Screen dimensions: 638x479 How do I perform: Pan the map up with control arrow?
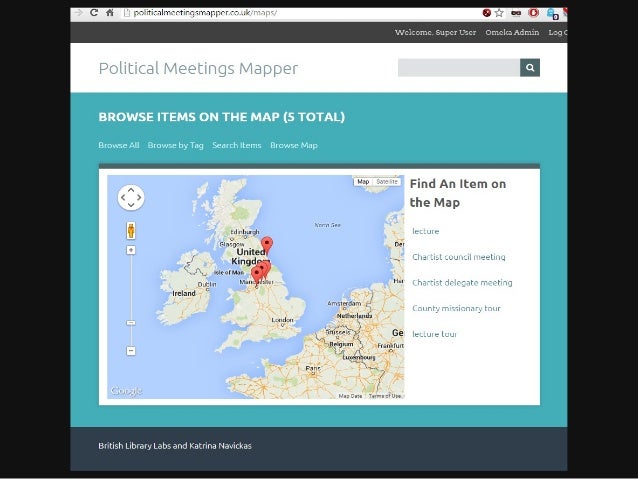(x=131, y=190)
